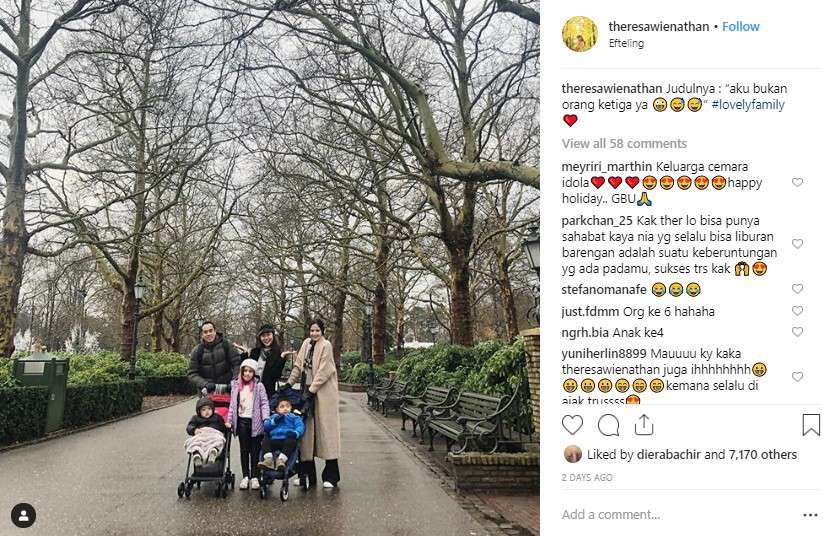823x536 pixels.
Task: Like the post with the heart icon
Action: click(572, 425)
